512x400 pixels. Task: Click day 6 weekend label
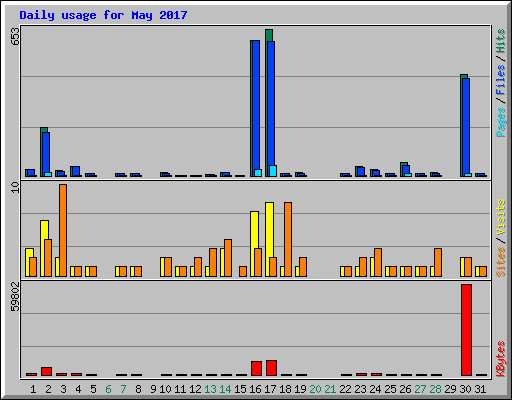pyautogui.click(x=108, y=389)
